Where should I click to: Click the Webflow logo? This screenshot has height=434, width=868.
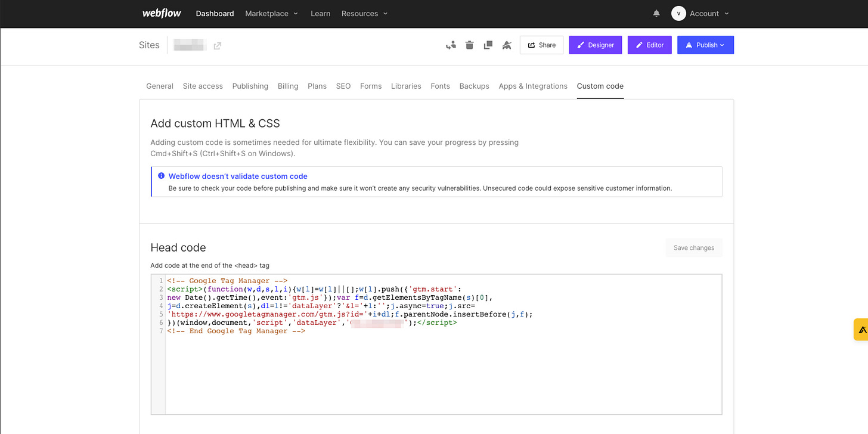(162, 13)
